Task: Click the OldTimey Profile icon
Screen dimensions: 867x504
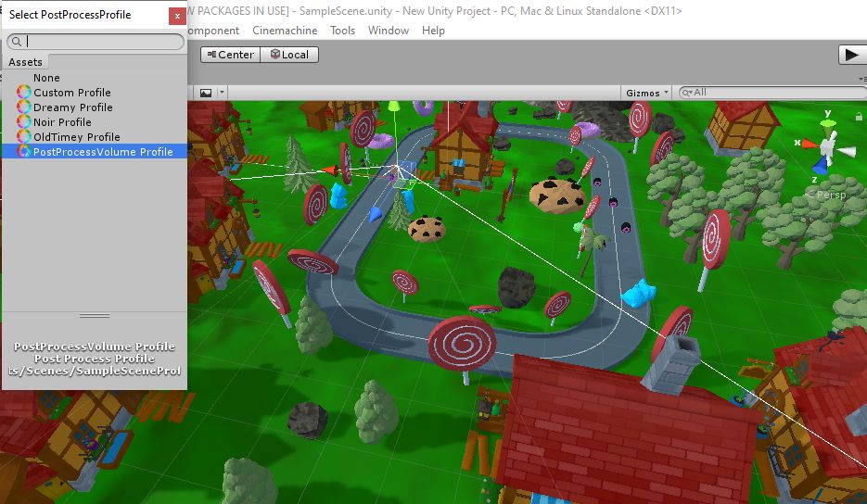Action: 24,137
